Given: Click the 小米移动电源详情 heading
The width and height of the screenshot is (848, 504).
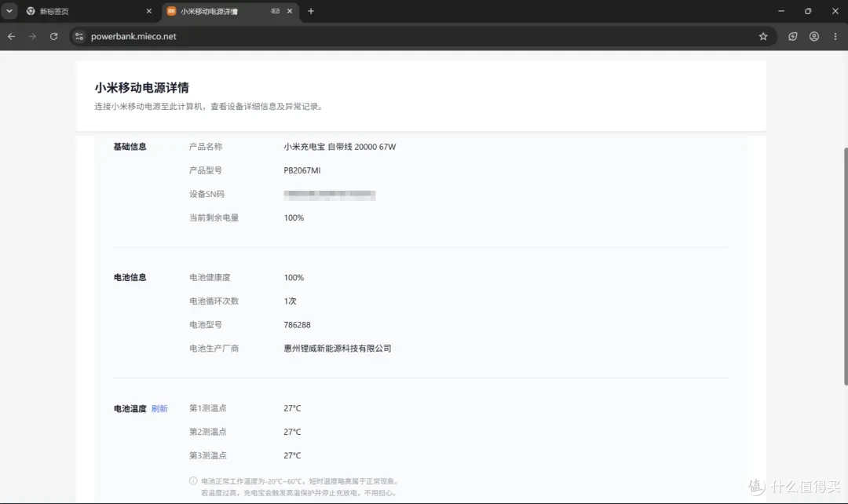Looking at the screenshot, I should [141, 88].
